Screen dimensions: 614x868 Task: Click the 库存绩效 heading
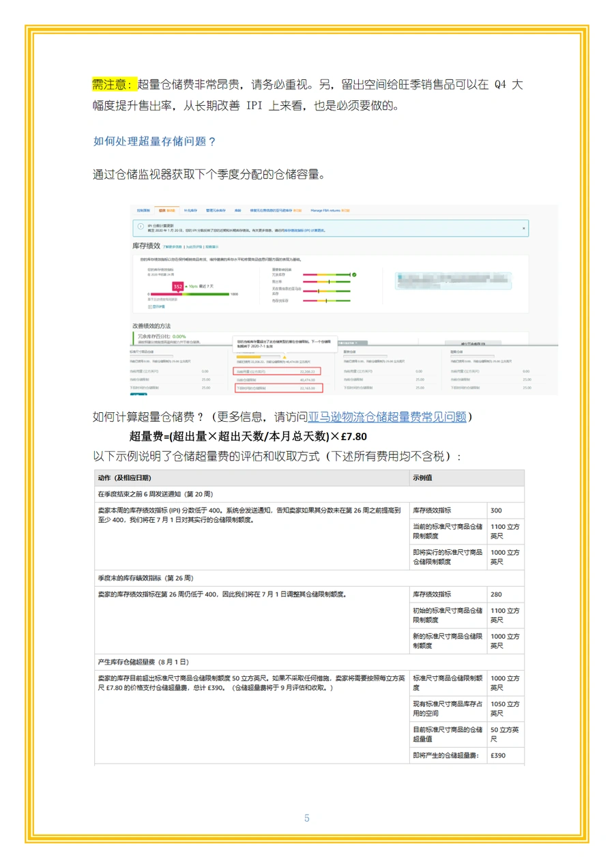click(x=146, y=246)
